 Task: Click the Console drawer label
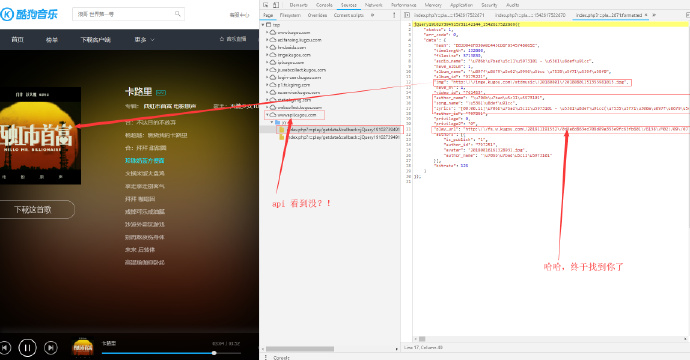tap(282, 357)
